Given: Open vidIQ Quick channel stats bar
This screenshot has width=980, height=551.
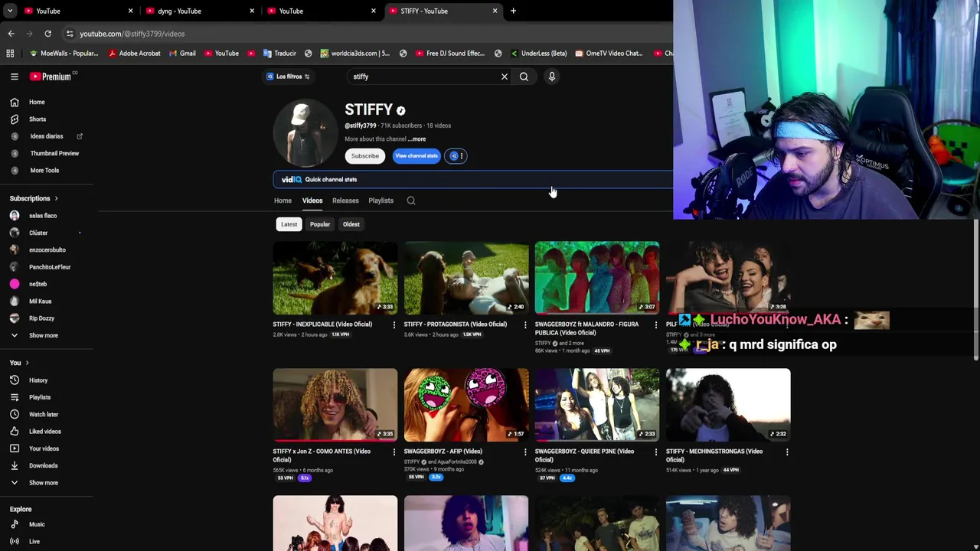Looking at the screenshot, I should (x=473, y=179).
